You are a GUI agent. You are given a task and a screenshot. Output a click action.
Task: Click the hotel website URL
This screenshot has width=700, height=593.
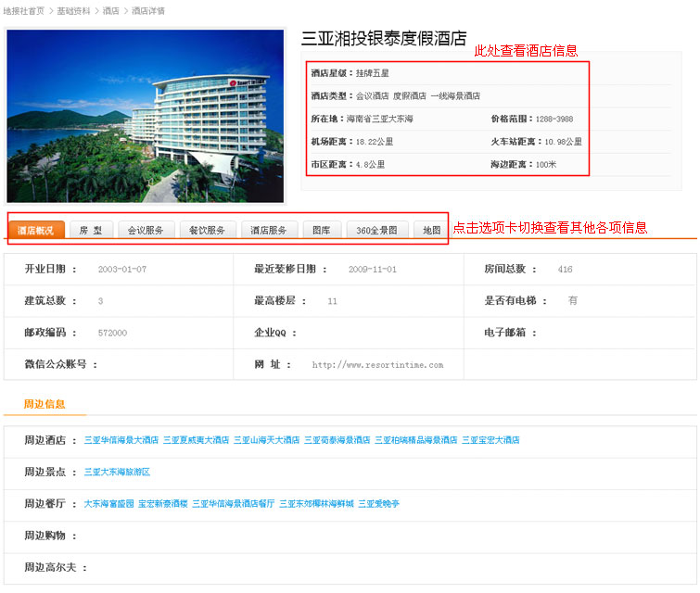[x=377, y=365]
